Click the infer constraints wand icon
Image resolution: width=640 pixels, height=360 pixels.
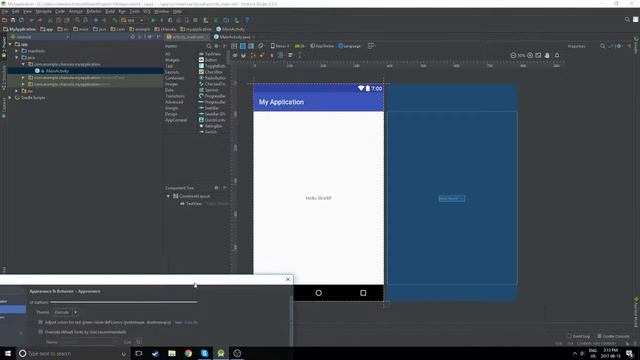tap(262, 55)
